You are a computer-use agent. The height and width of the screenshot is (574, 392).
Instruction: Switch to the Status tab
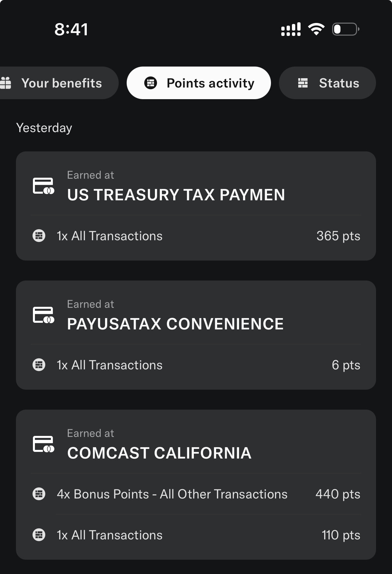pos(327,83)
